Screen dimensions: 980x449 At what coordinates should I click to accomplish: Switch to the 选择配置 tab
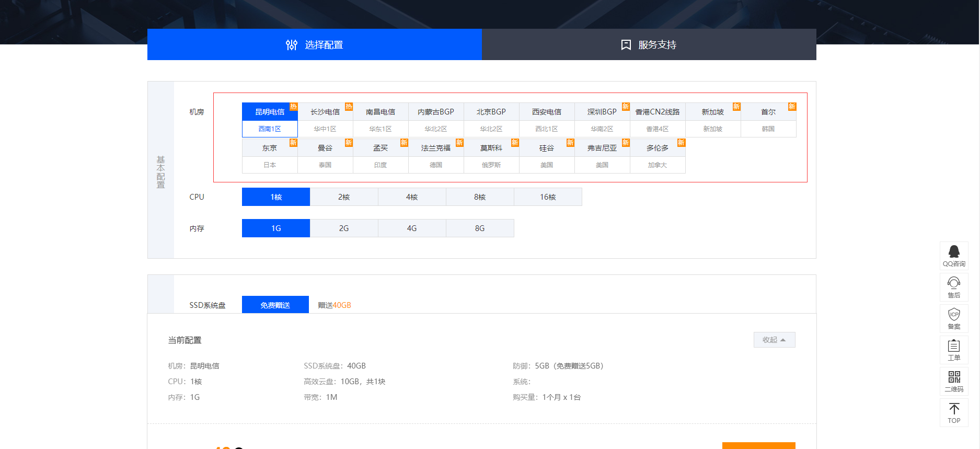coord(314,45)
